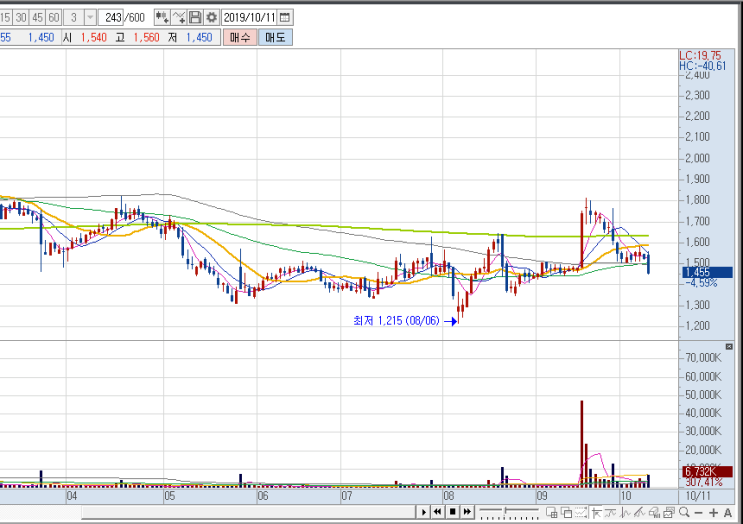
Task: Click the fast-forward button in replay controls
Action: pos(467,512)
